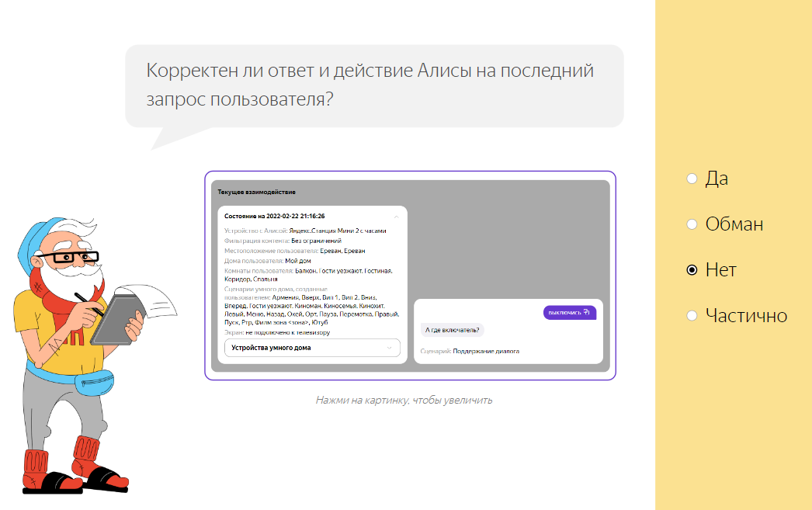This screenshot has height=510, width=812.
Task: Click the "Мой дом" user home value
Action: (298, 261)
